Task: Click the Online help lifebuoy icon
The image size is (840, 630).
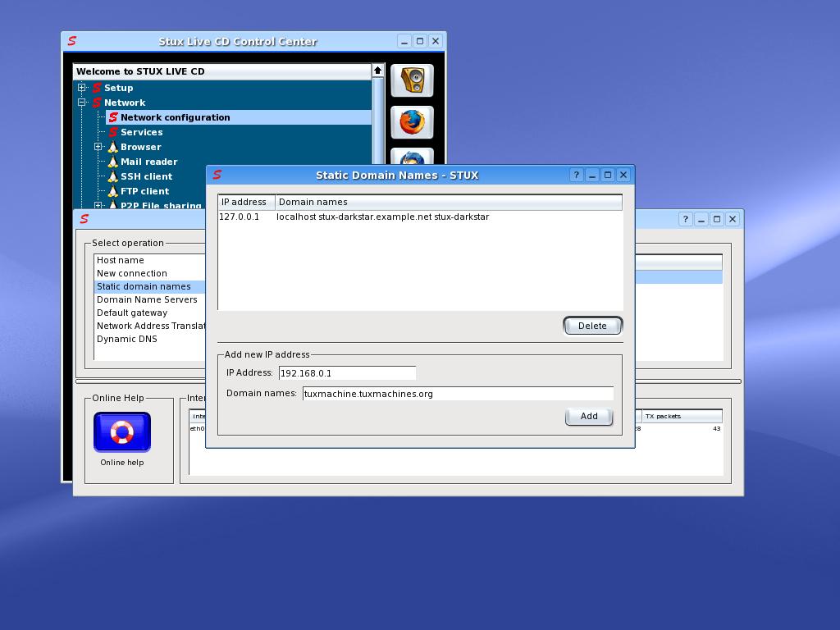Action: (x=122, y=431)
